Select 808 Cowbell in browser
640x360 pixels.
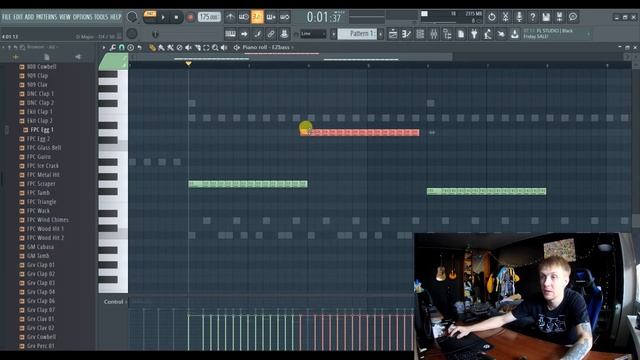41,67
